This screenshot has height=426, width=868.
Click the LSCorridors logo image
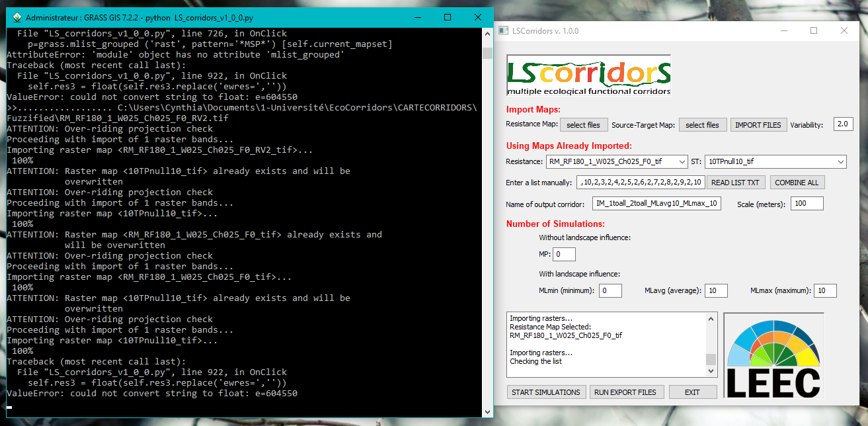point(588,75)
